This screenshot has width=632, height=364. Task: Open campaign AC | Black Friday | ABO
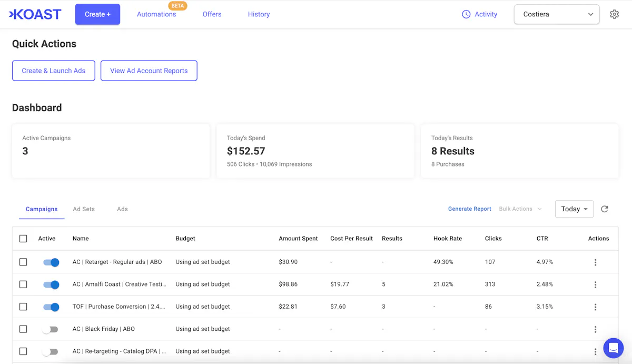(x=104, y=329)
